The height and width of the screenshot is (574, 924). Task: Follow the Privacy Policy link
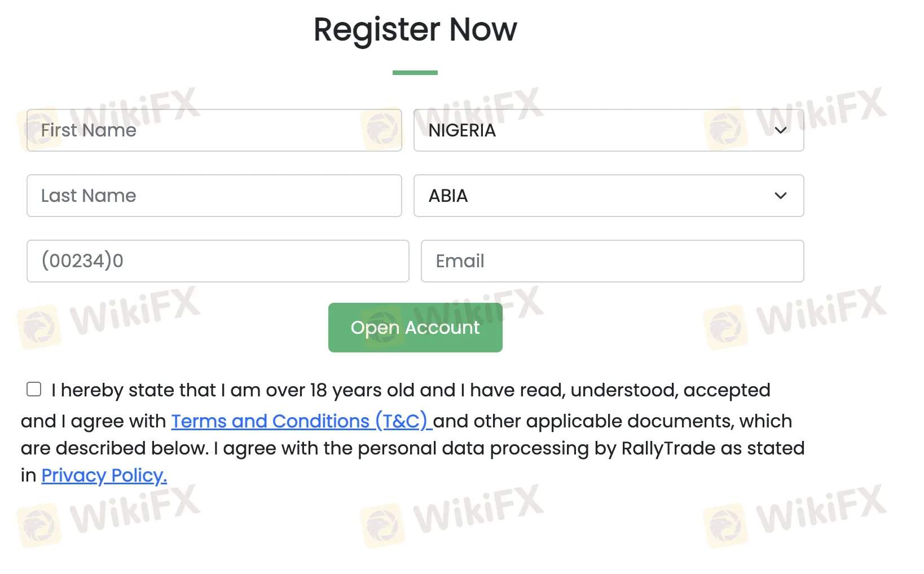pyautogui.click(x=104, y=475)
